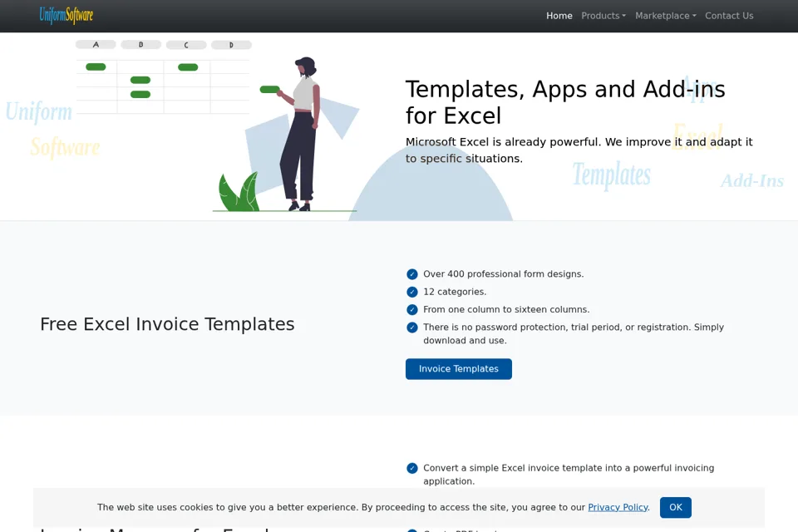The height and width of the screenshot is (532, 798).
Task: Open the Contact Us page
Action: click(x=729, y=16)
